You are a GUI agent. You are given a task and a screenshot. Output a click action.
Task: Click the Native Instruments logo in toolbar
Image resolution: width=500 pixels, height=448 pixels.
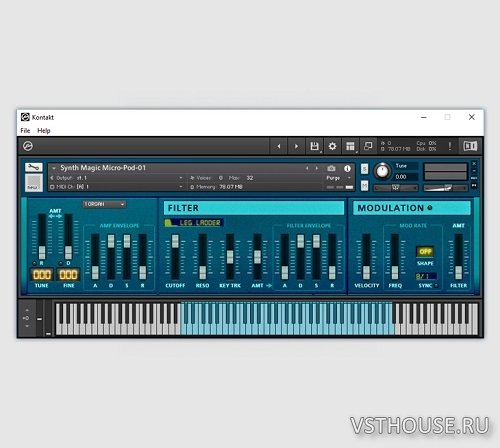(28, 146)
